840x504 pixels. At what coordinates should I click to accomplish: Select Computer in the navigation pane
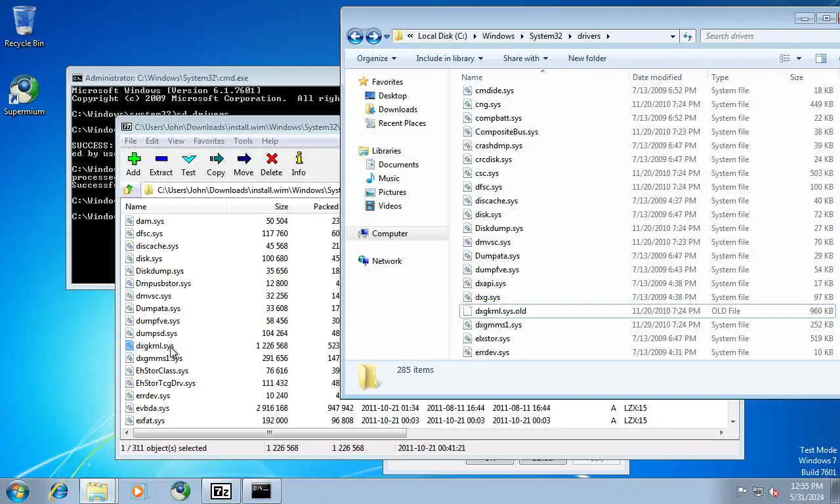(390, 234)
